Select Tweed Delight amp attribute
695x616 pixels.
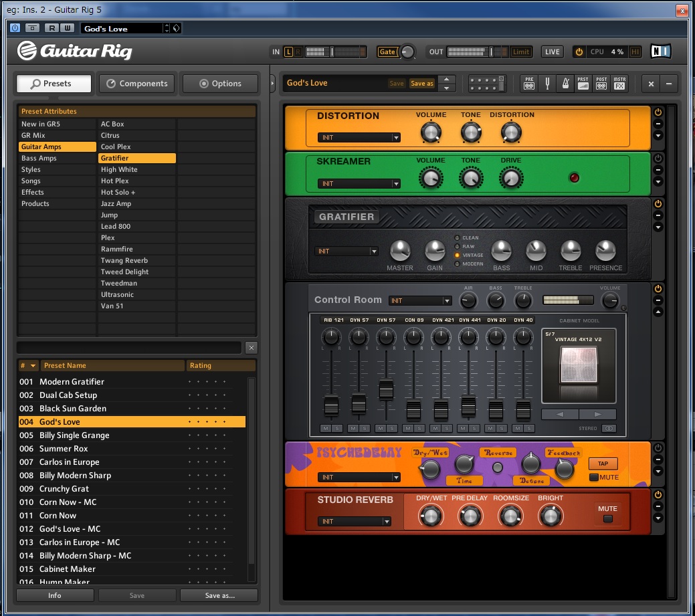pyautogui.click(x=137, y=272)
